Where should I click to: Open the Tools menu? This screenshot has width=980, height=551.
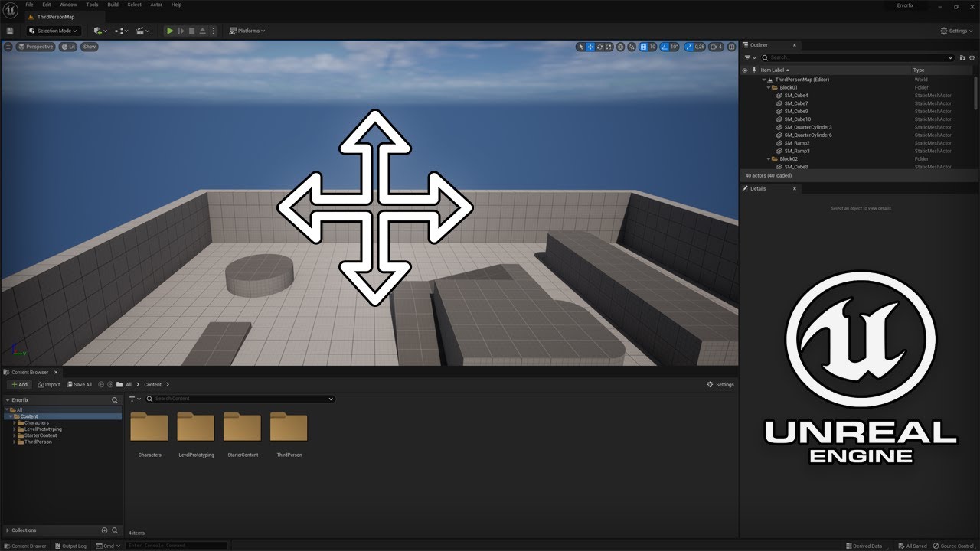[92, 5]
